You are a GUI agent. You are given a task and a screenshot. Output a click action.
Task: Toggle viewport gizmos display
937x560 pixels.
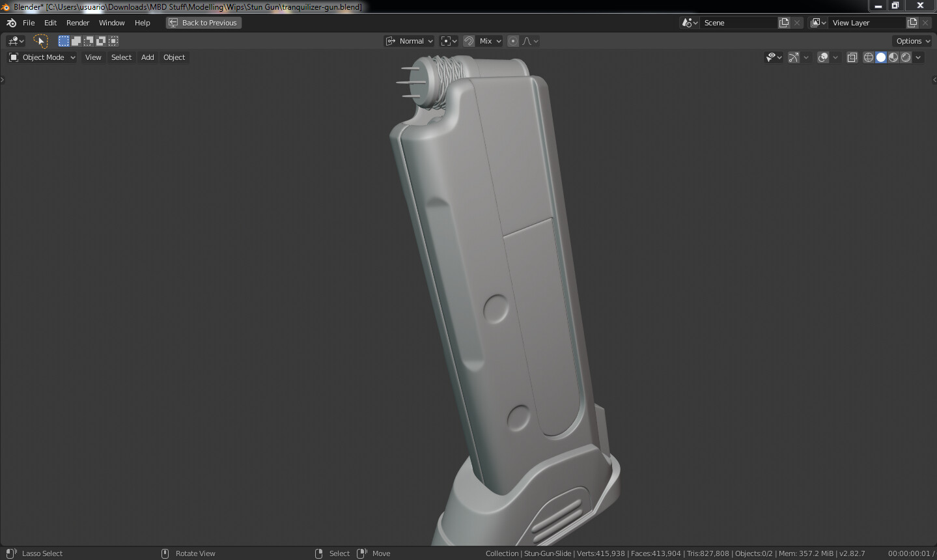(x=794, y=57)
